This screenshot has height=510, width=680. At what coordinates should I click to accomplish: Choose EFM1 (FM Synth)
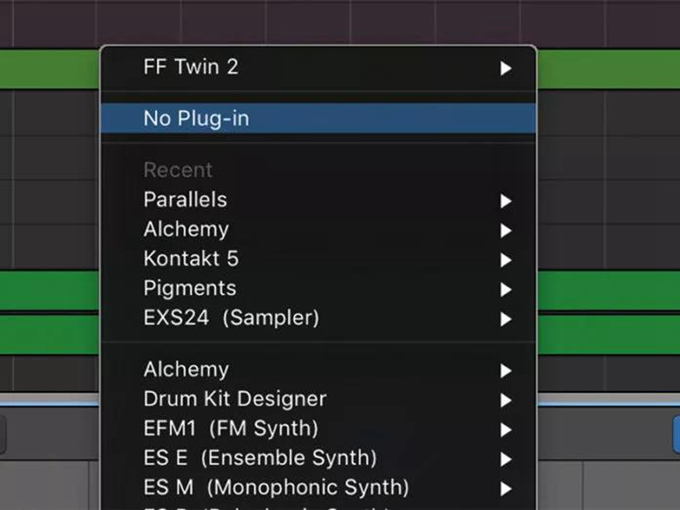(x=319, y=429)
